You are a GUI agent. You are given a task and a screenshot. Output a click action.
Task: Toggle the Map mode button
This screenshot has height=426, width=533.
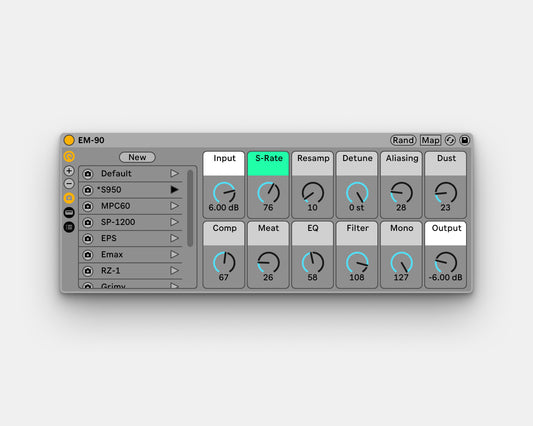[430, 140]
